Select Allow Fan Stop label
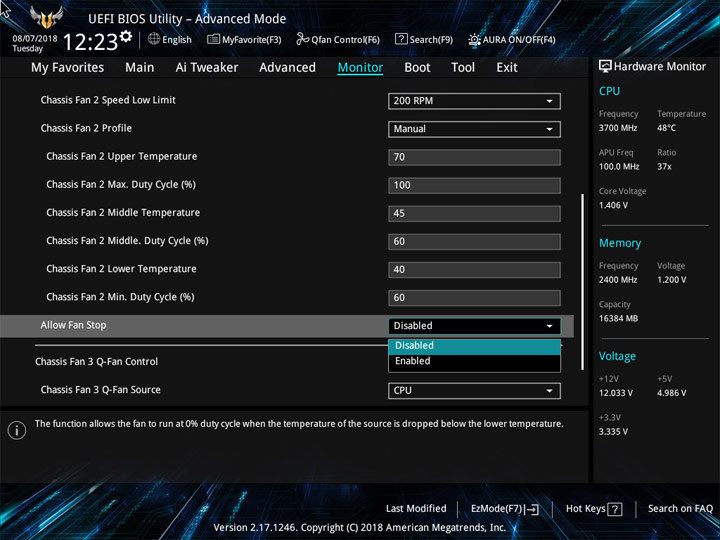720x540 pixels. pos(73,325)
